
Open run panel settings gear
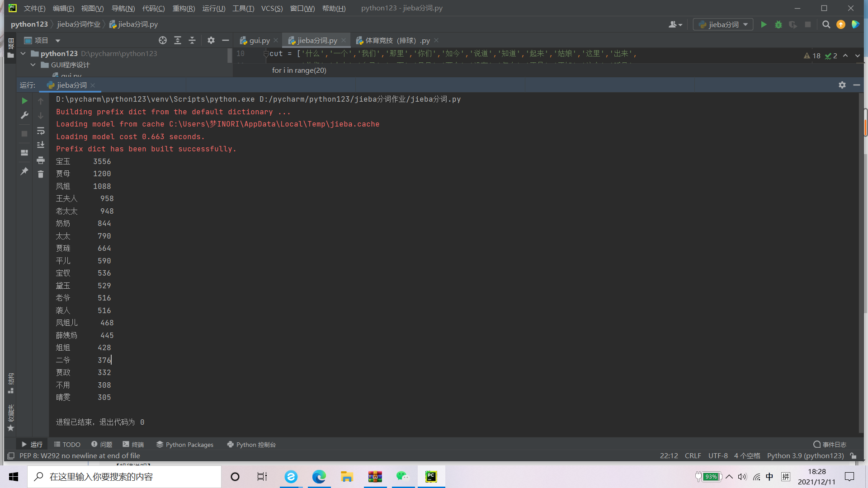coord(842,85)
